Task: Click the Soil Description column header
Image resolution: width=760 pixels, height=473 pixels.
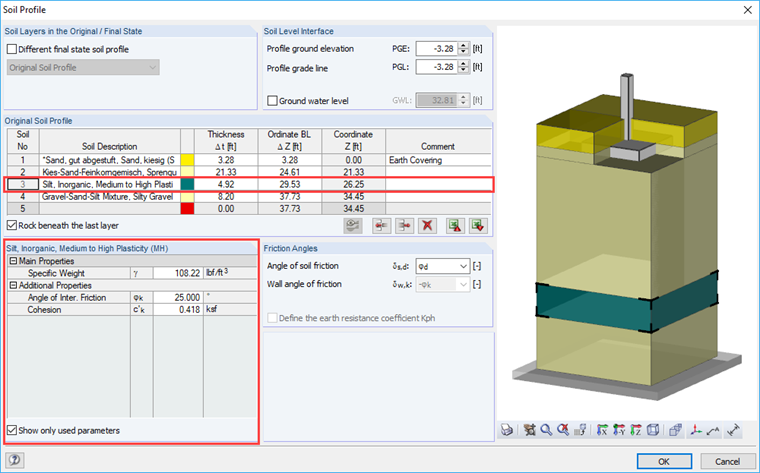Action: (110, 141)
